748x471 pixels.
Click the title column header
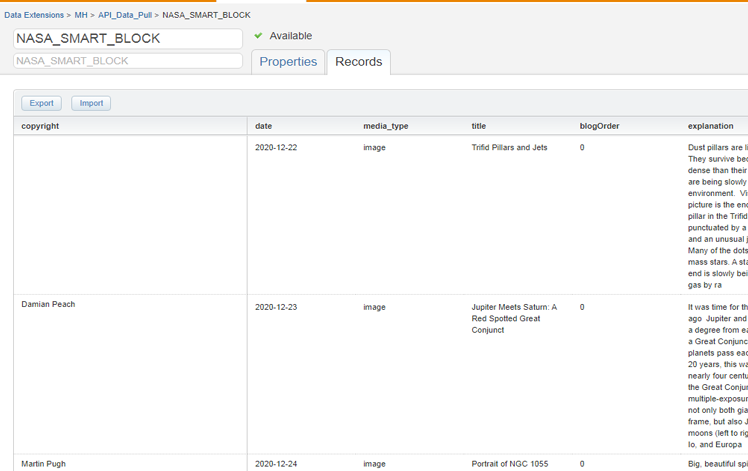478,126
